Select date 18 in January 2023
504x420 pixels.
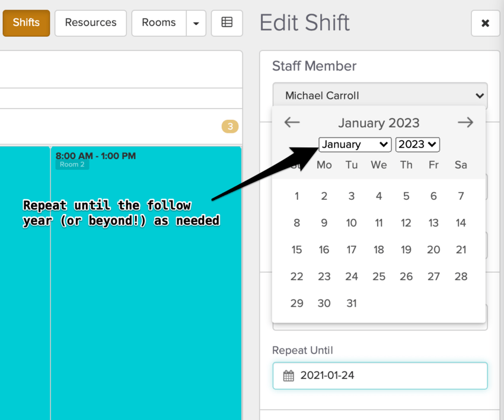click(x=379, y=250)
